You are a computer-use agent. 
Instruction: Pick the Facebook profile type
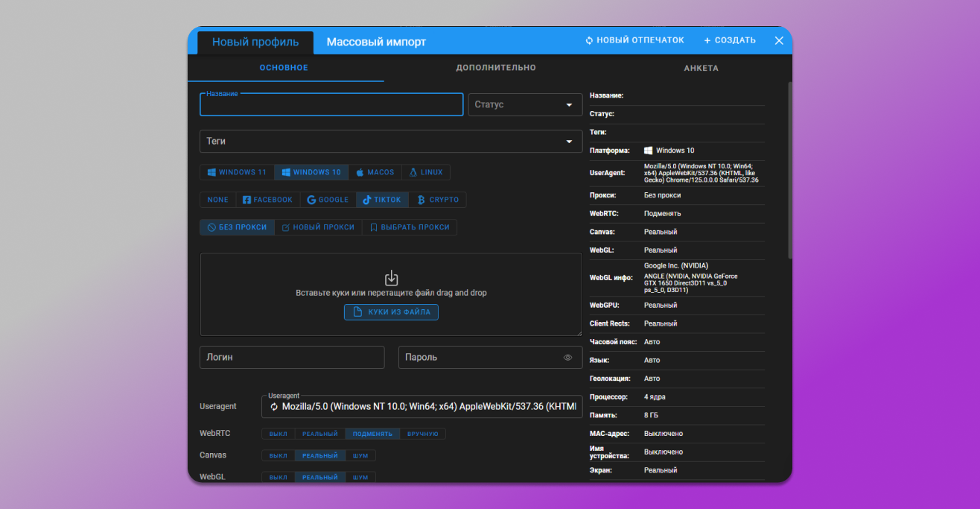(267, 200)
